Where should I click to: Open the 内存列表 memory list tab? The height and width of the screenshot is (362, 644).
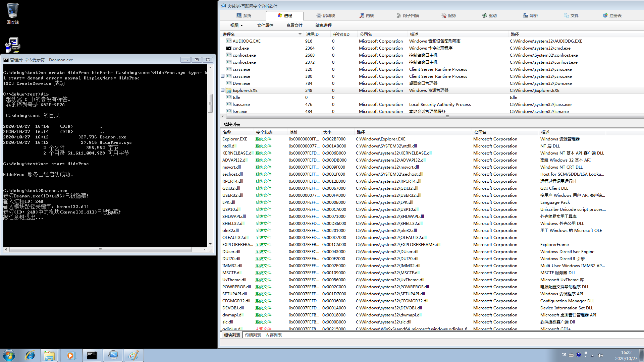pyautogui.click(x=273, y=335)
